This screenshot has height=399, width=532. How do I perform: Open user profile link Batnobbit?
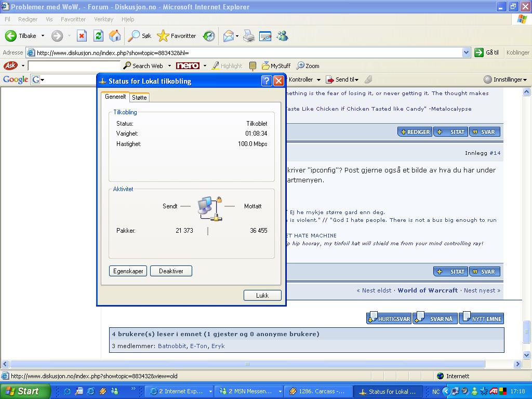[172, 346]
